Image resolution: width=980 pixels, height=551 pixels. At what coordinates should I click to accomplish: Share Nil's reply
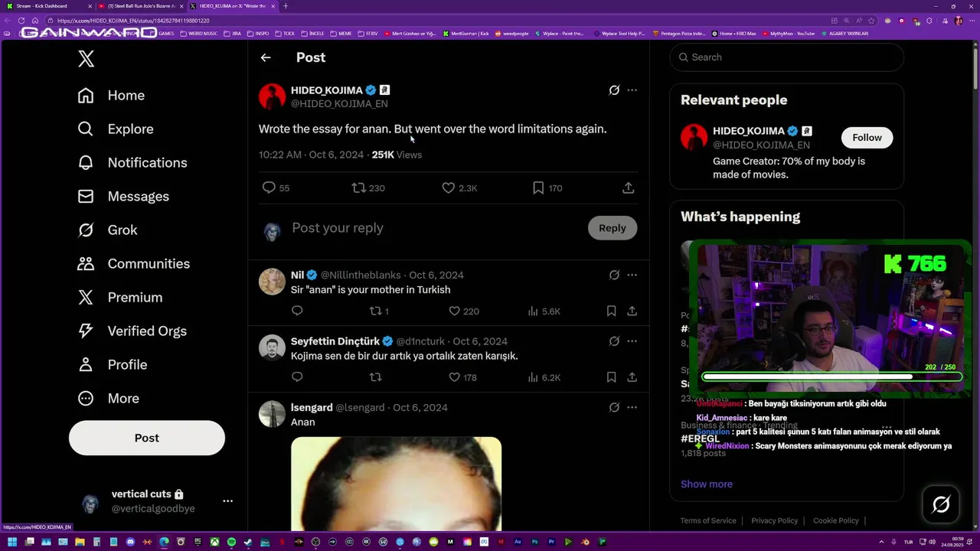pyautogui.click(x=632, y=311)
